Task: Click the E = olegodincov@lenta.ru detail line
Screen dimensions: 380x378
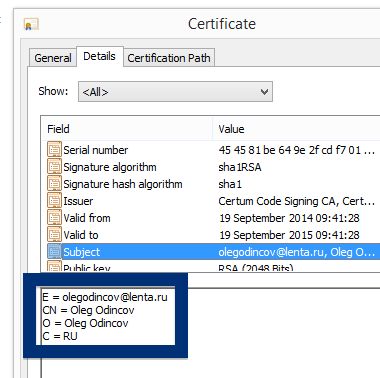Action: [105, 297]
